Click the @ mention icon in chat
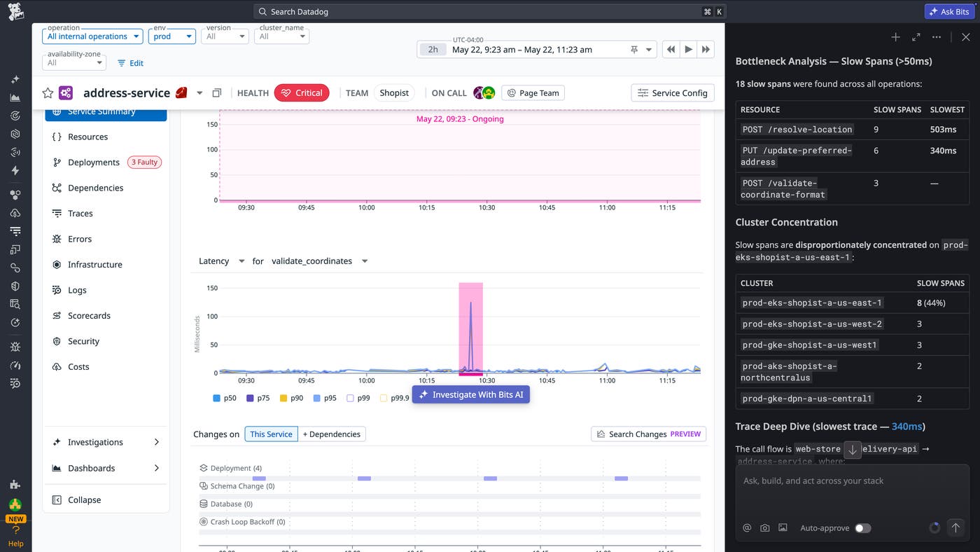 point(747,528)
